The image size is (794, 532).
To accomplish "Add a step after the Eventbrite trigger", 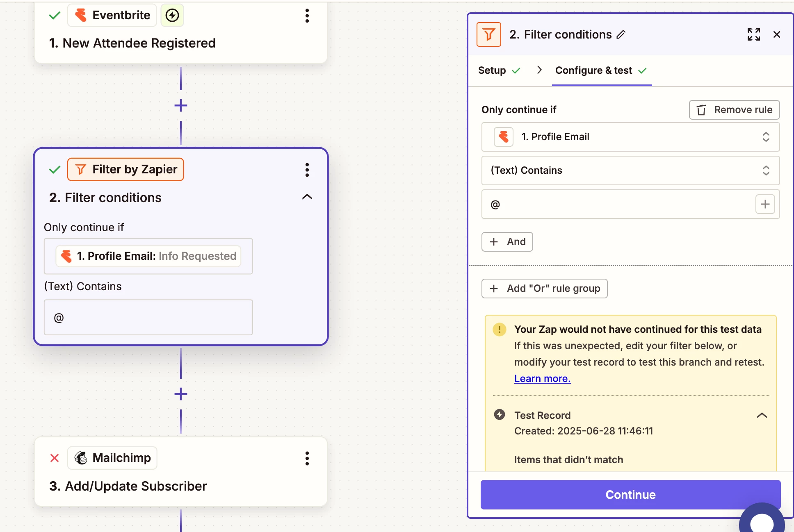I will coord(181,106).
